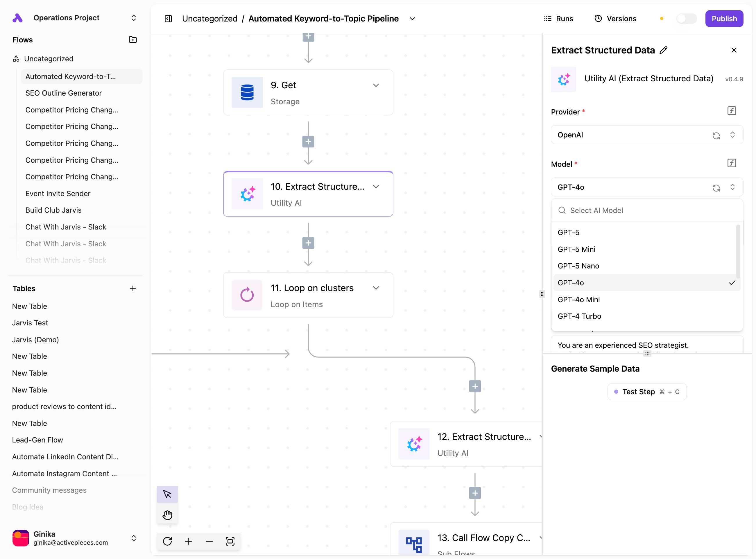This screenshot has height=559, width=756.
Task: Choose GPT-5 Mini from the model list
Action: (576, 249)
